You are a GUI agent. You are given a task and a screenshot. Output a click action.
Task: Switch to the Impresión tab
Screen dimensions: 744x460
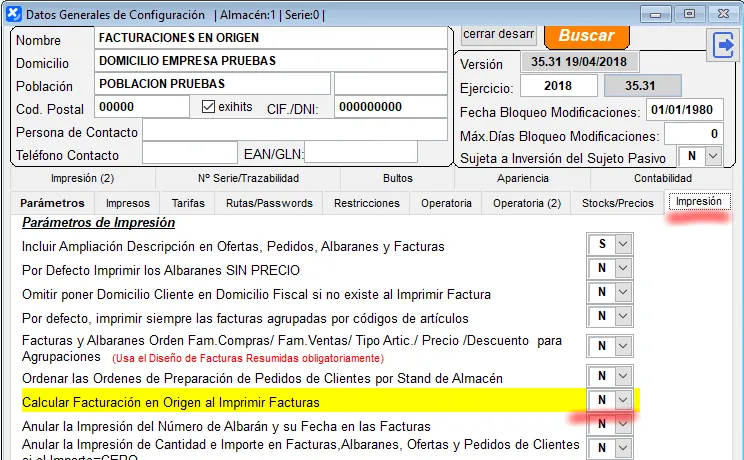coord(698,201)
